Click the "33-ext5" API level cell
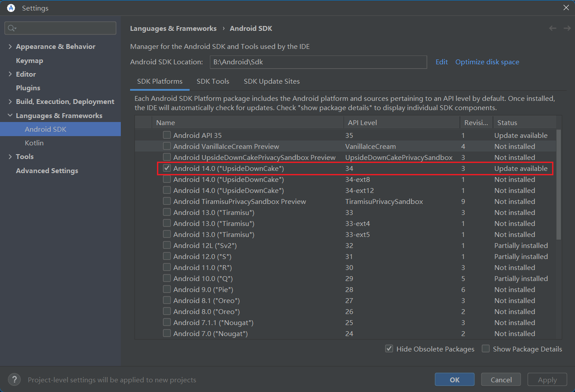Viewport: 575px width, 392px height. point(358,234)
